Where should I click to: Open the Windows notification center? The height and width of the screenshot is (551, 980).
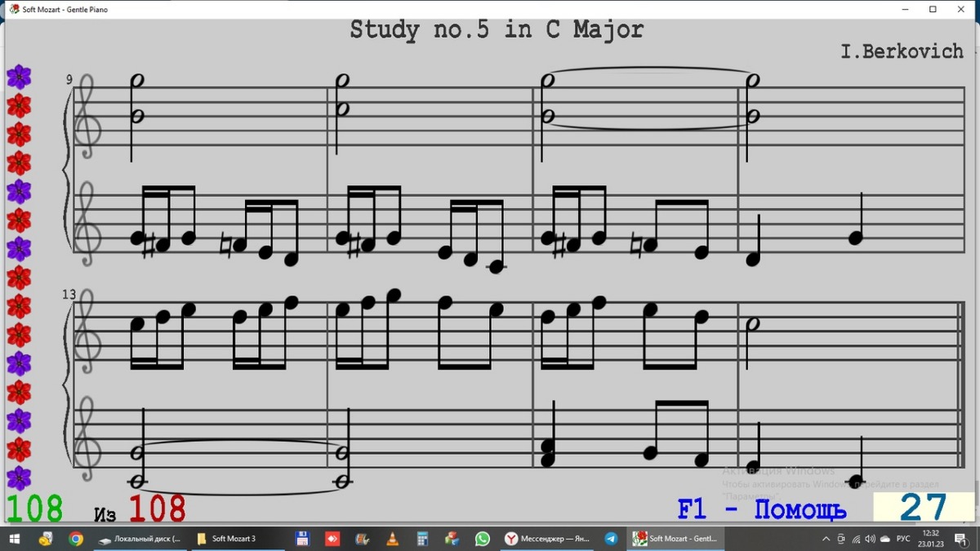(x=961, y=540)
